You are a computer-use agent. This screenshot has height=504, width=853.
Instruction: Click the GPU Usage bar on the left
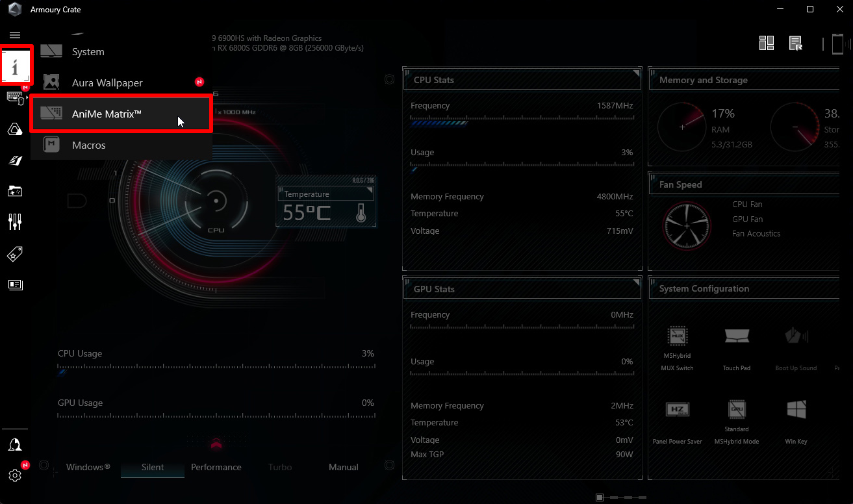coord(216,414)
